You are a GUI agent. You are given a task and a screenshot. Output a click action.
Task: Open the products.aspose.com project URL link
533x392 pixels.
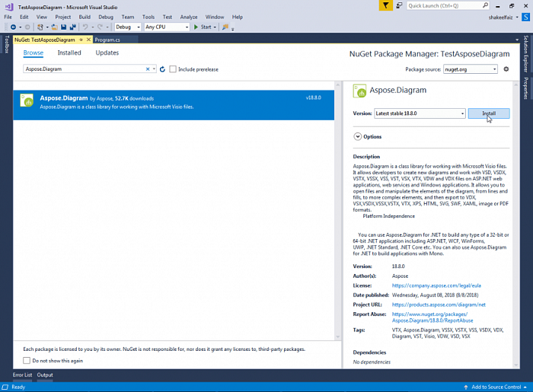[439, 304]
